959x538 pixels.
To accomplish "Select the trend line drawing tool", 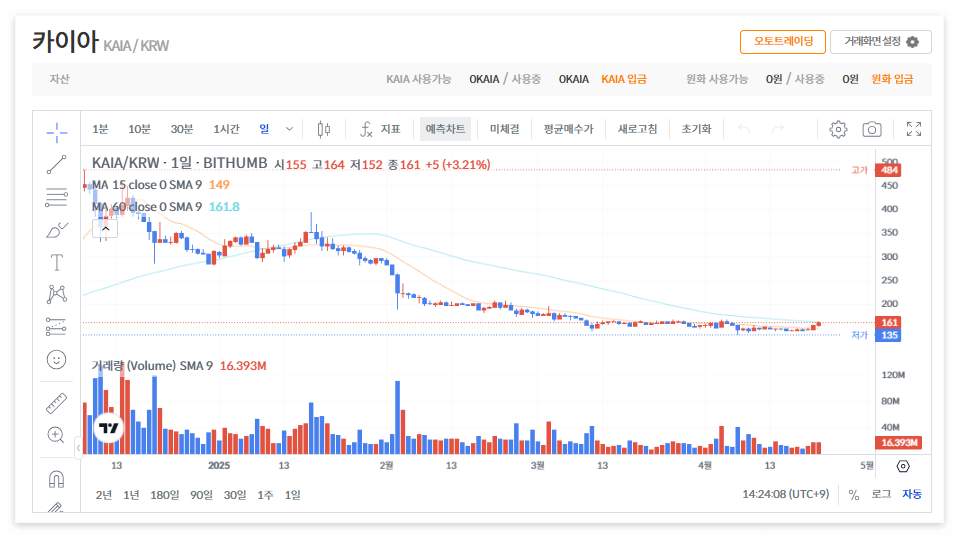I will [56, 164].
